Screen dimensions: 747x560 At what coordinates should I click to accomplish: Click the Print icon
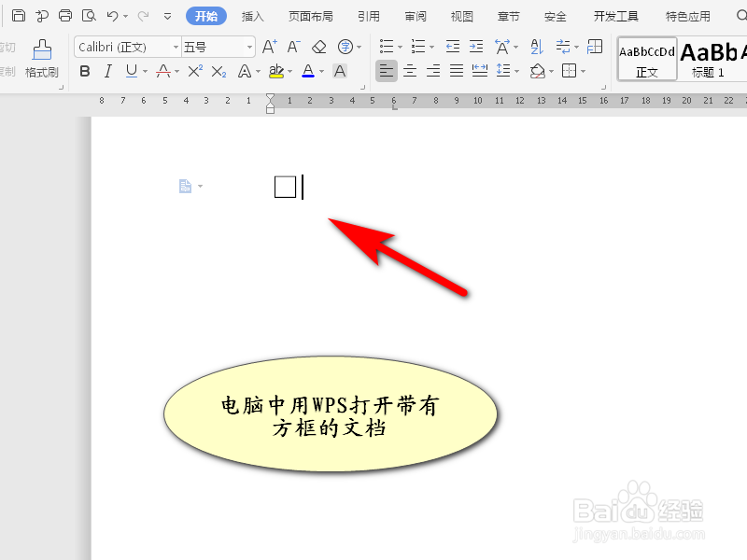coord(65,16)
